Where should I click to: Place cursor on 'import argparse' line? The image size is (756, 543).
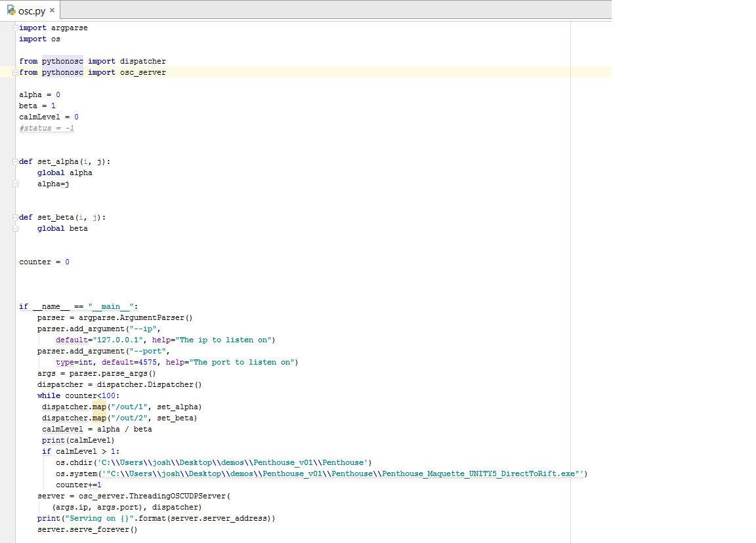pos(54,28)
